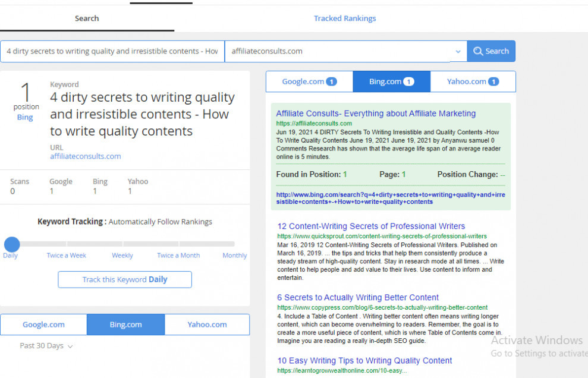
Task: Switch to the Tracked Rankings tab
Action: click(x=345, y=18)
